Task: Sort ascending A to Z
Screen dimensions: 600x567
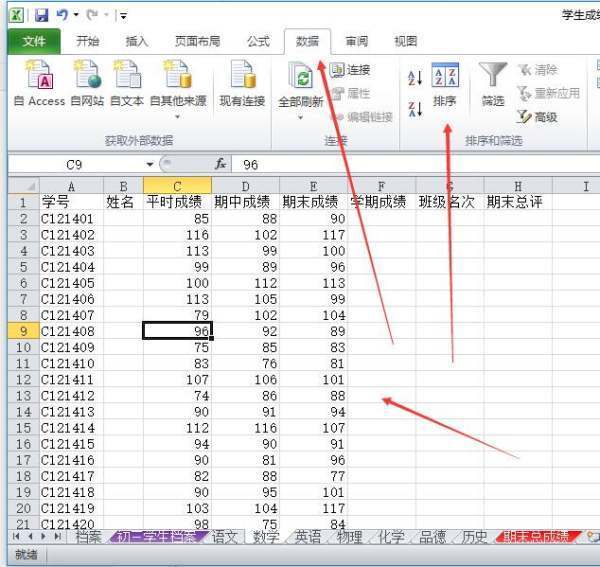Action: pos(415,78)
